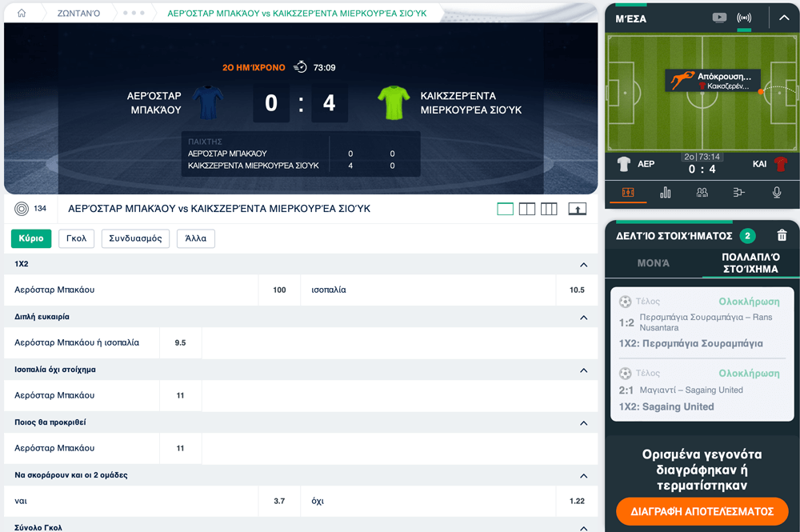Open the head-to-head timeline icon

(738, 192)
